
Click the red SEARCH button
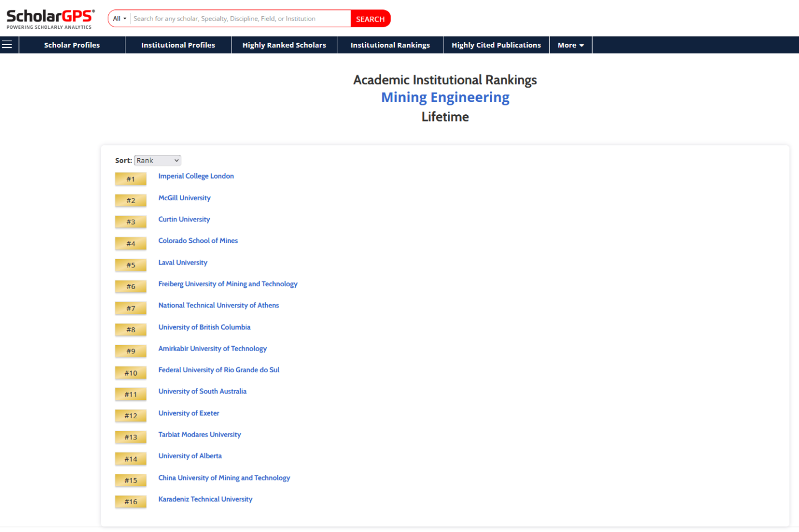pyautogui.click(x=370, y=19)
